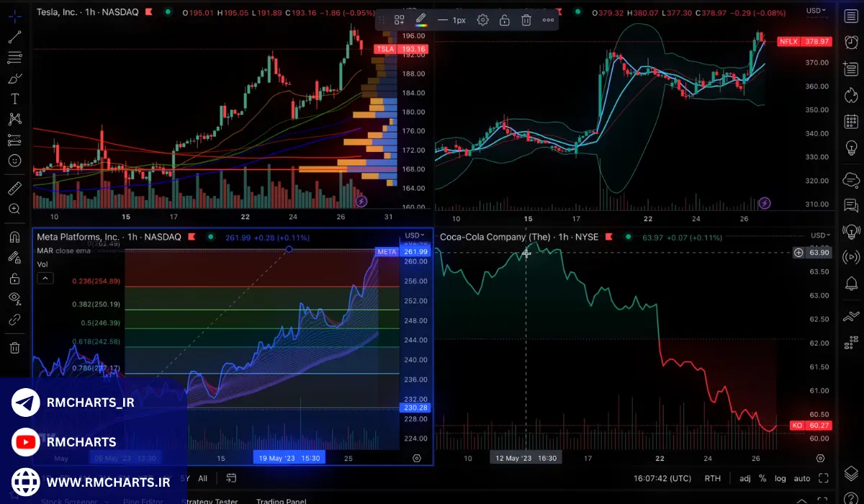This screenshot has width=864, height=504.
Task: Open drawing settings gear in floating toolbar
Action: (483, 20)
